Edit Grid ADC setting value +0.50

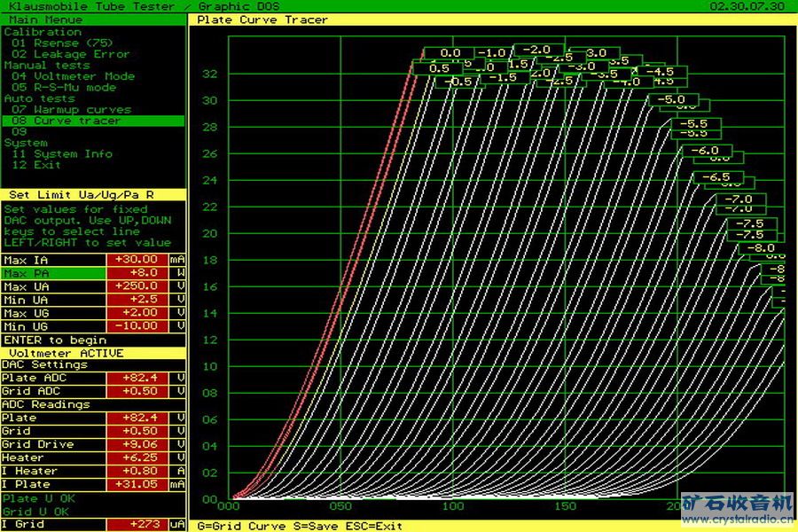[x=137, y=391]
